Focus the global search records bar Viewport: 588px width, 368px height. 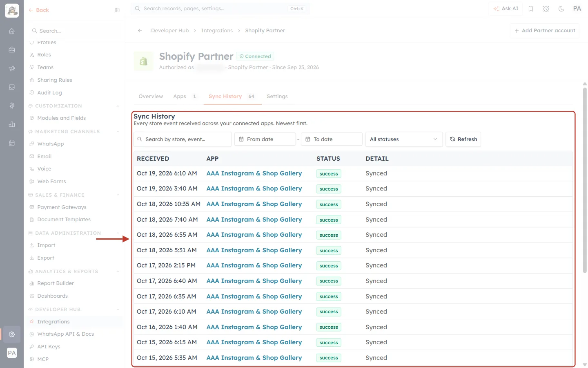(x=220, y=9)
